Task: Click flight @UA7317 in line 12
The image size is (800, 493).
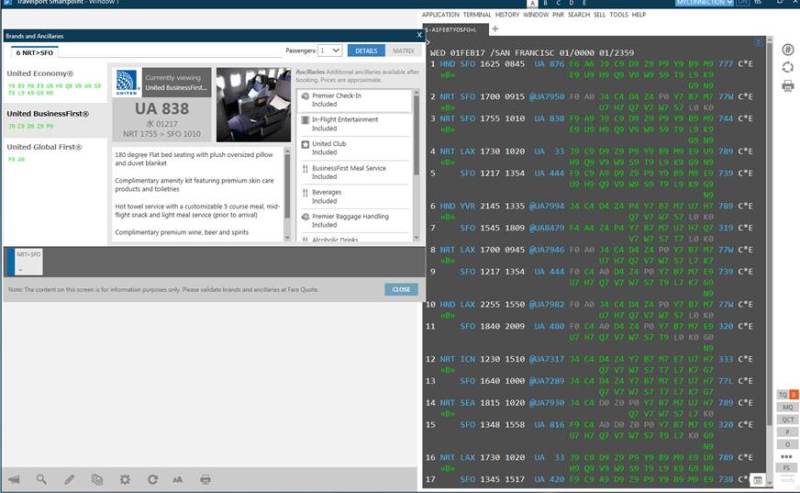Action: (546, 359)
